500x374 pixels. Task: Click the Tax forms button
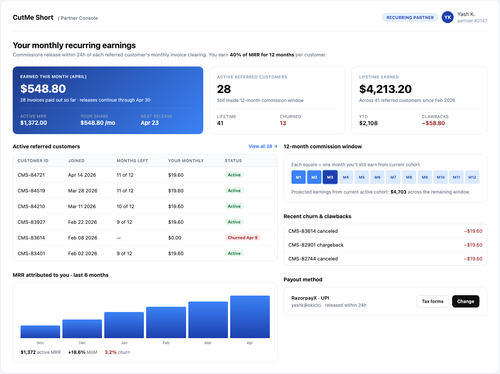(432, 301)
